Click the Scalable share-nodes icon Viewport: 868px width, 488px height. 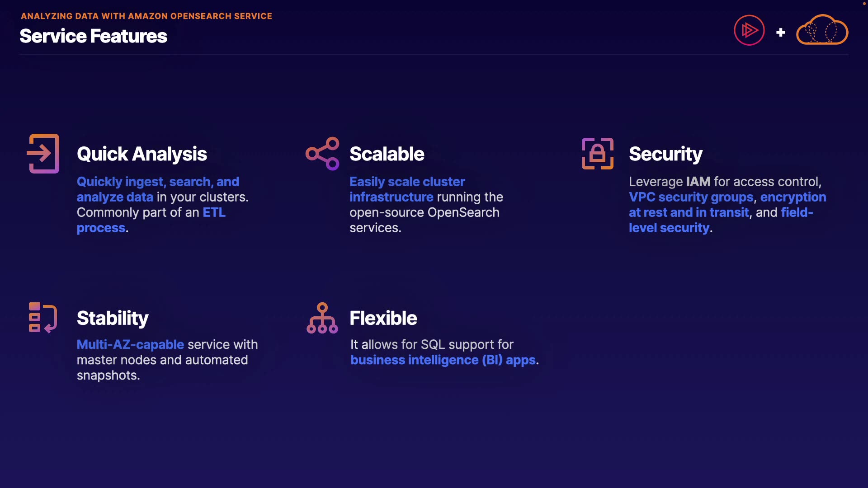322,154
